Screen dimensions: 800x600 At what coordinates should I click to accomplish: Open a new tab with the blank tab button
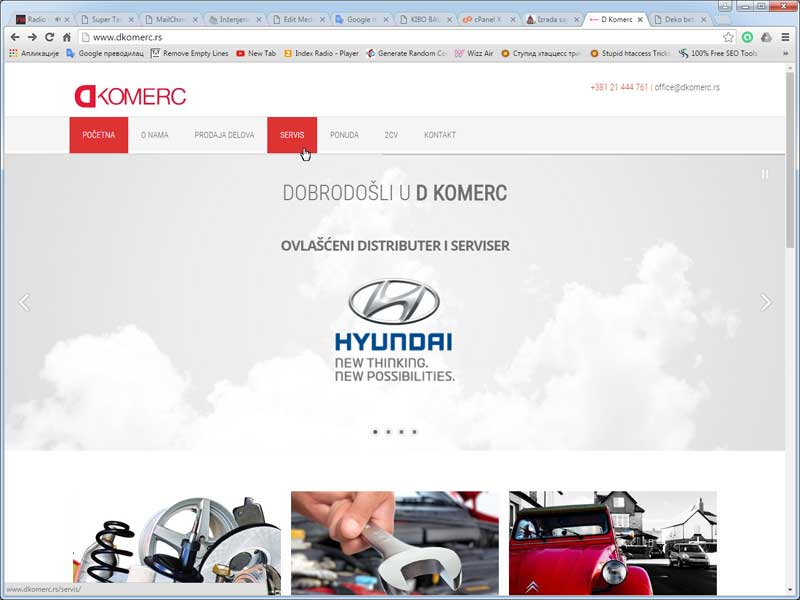(722, 20)
